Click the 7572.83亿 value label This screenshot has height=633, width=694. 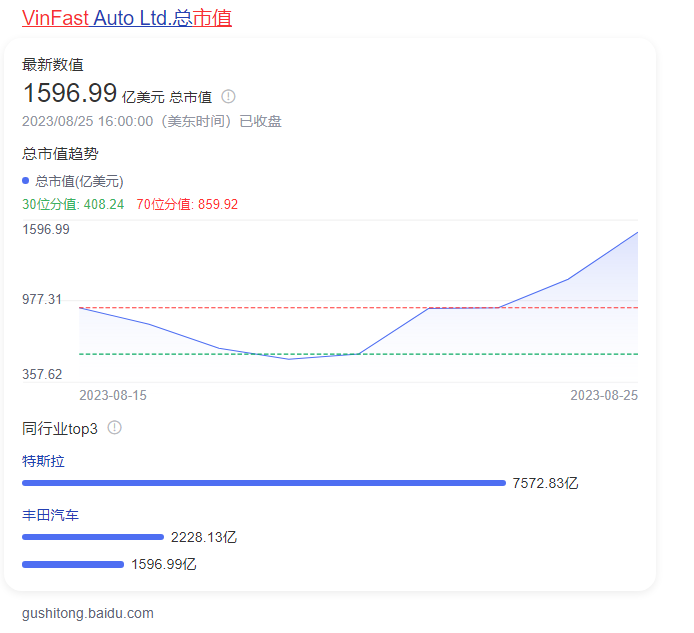(545, 483)
